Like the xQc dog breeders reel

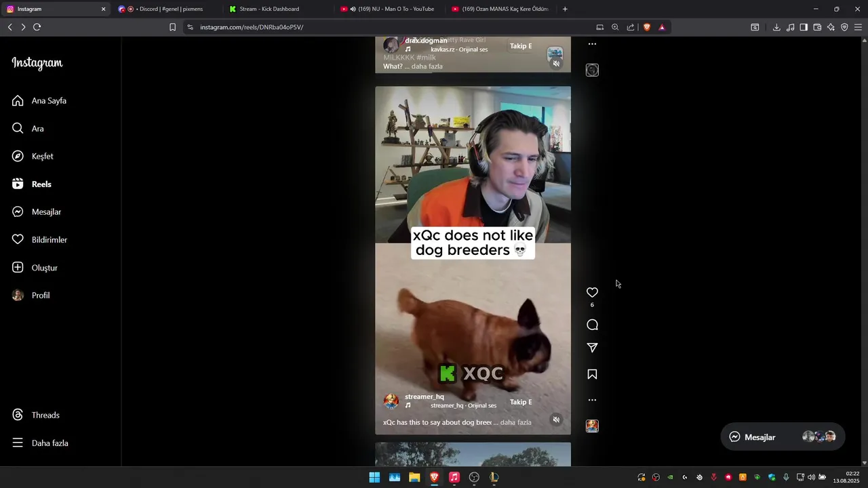pos(592,292)
